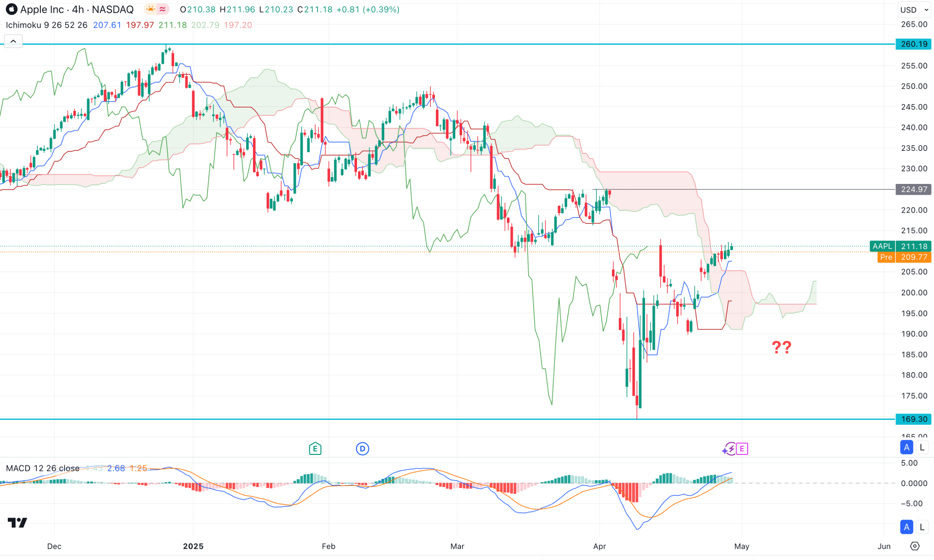Image resolution: width=934 pixels, height=560 pixels.
Task: Open the USD currency dropdown
Action: (915, 10)
